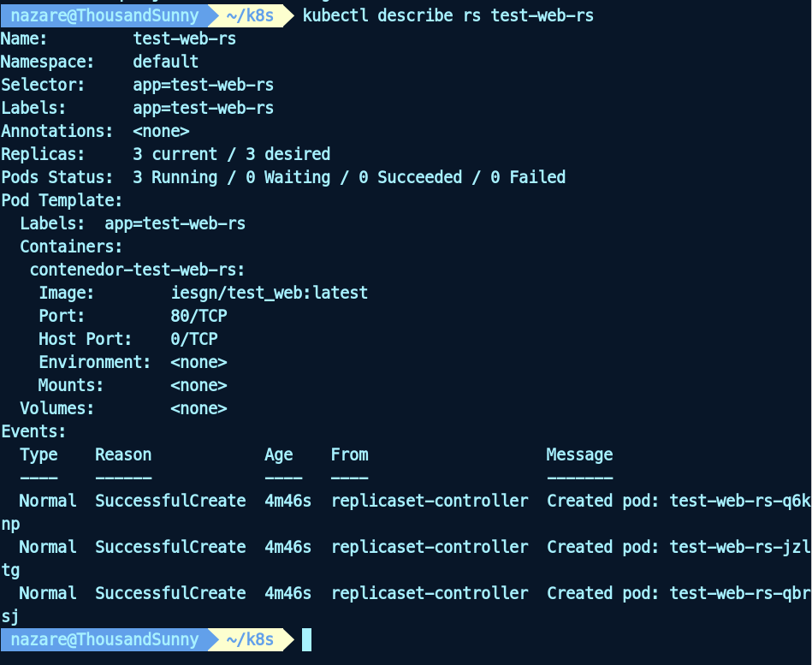Click the Host Port value 0/TCP

[x=193, y=339]
